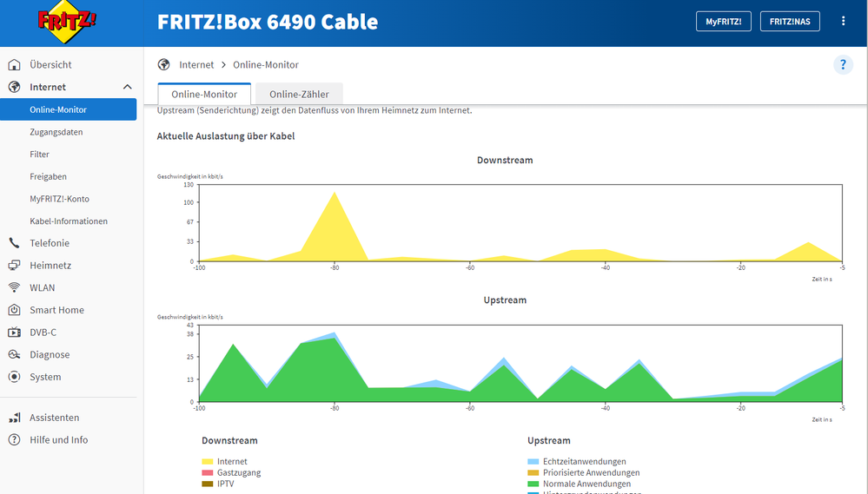Open the Diagnose menu

[x=50, y=354]
